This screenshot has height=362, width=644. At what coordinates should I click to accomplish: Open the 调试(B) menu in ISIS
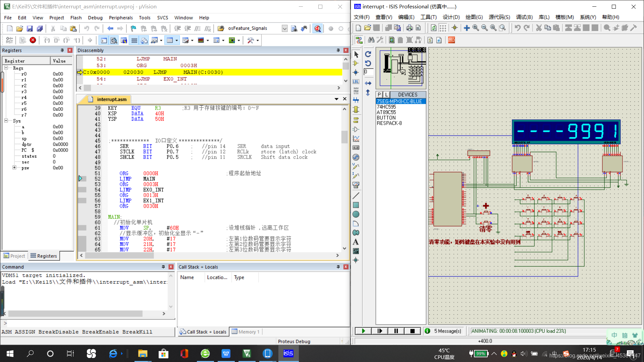pos(524,17)
